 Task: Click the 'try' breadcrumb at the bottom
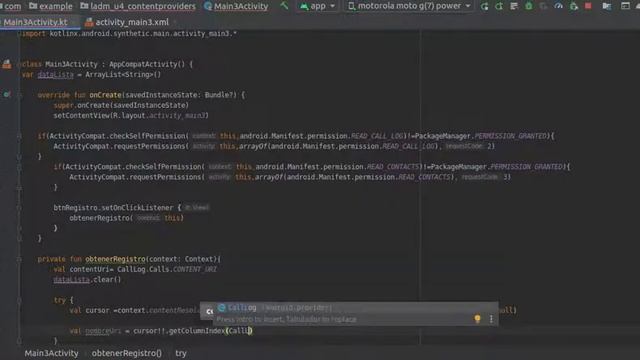tap(181, 353)
